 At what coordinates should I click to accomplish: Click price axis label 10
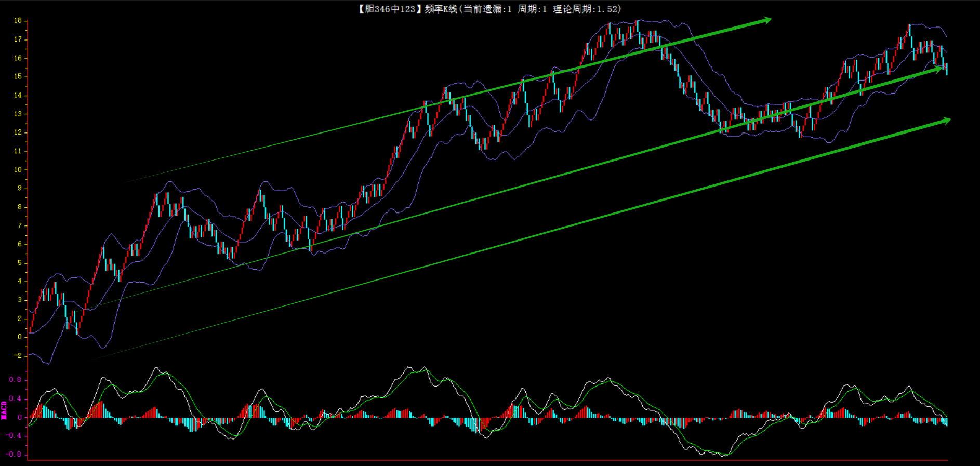[x=18, y=170]
